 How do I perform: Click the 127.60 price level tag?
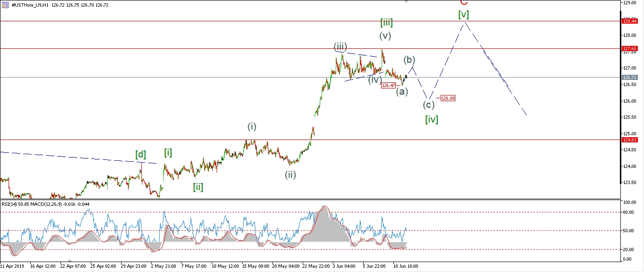pos(630,48)
